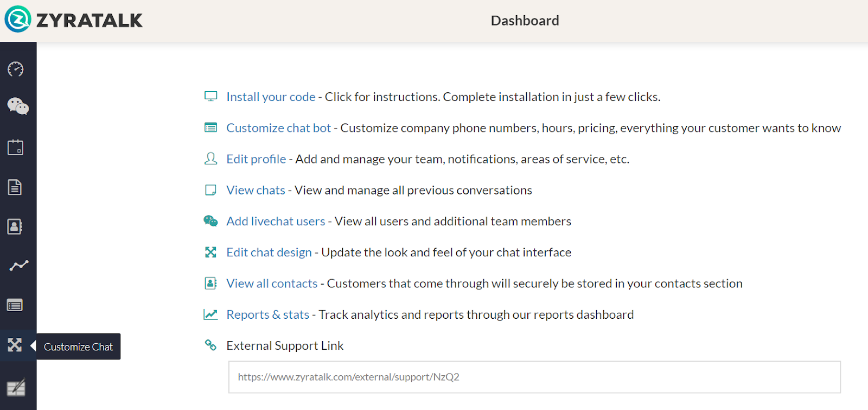
Task: Open the calendar icon in sidebar
Action: tap(15, 147)
